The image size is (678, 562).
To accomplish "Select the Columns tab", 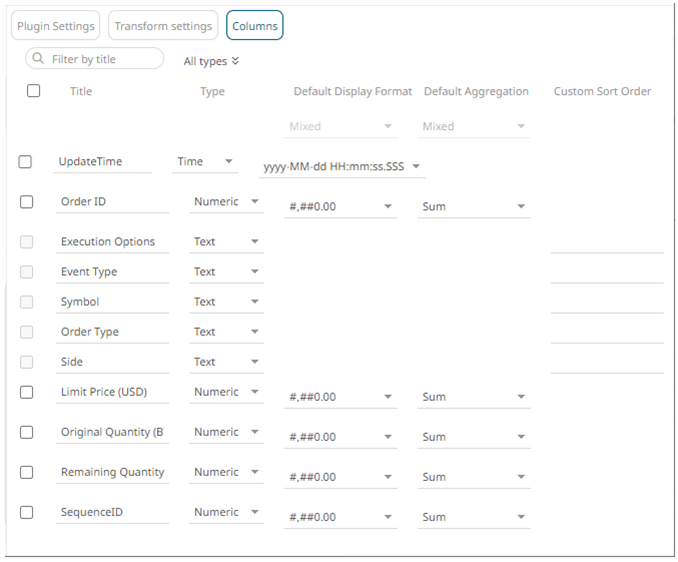I will (x=254, y=26).
